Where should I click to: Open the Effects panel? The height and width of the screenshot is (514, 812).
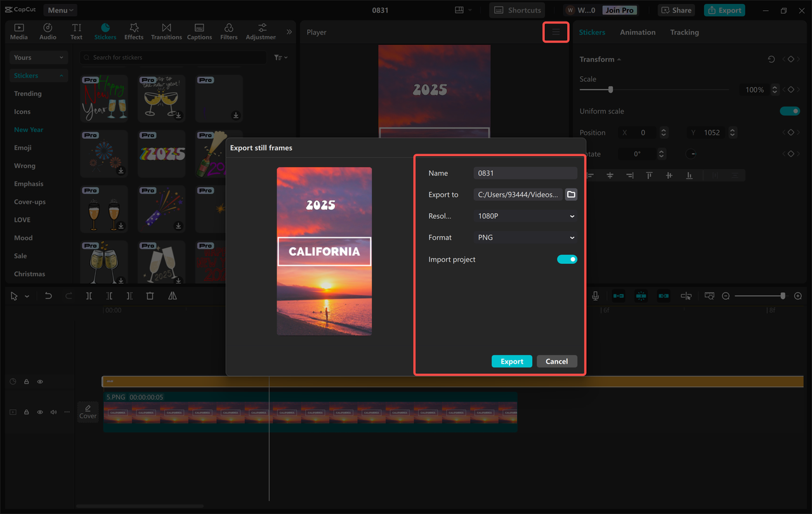point(134,30)
